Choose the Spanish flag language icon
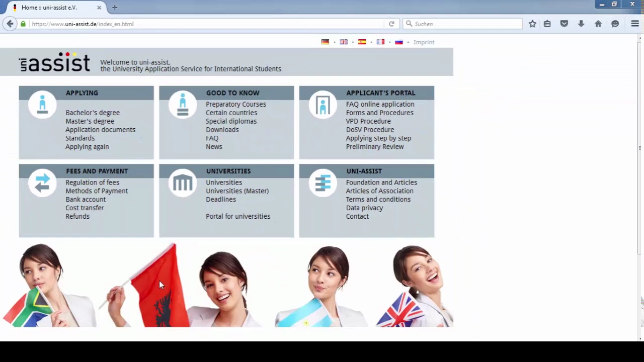Viewport: 644px width, 362px height. click(362, 42)
